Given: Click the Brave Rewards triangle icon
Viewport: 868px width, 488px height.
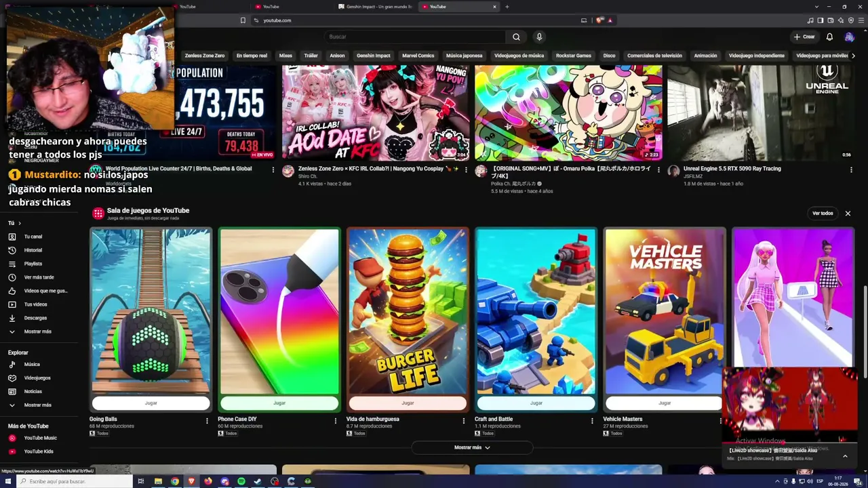Looking at the screenshot, I should click(610, 20).
